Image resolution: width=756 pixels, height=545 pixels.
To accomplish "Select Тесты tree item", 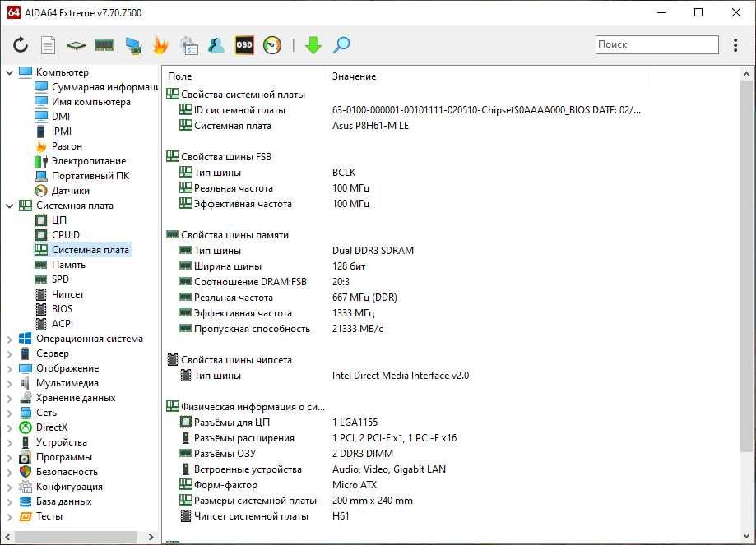I will tap(41, 517).
